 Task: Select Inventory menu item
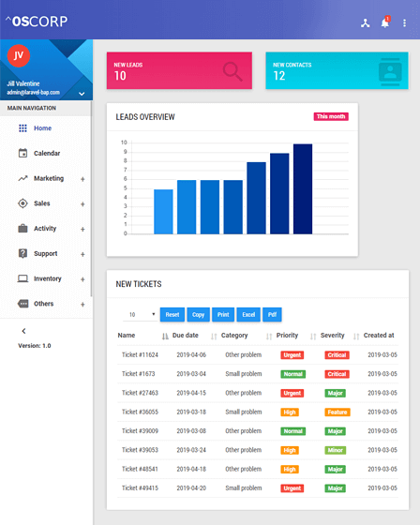point(48,278)
